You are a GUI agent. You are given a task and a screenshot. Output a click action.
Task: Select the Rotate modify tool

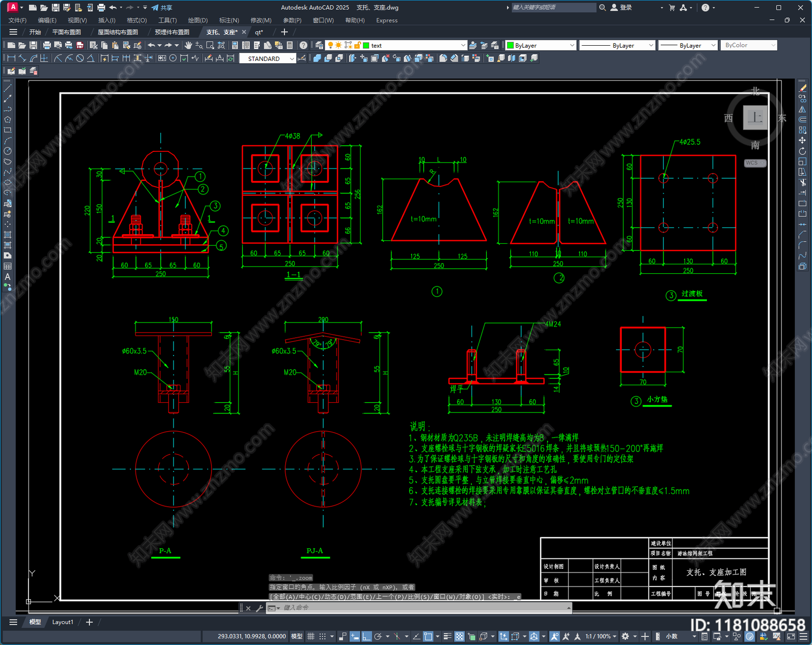(803, 151)
